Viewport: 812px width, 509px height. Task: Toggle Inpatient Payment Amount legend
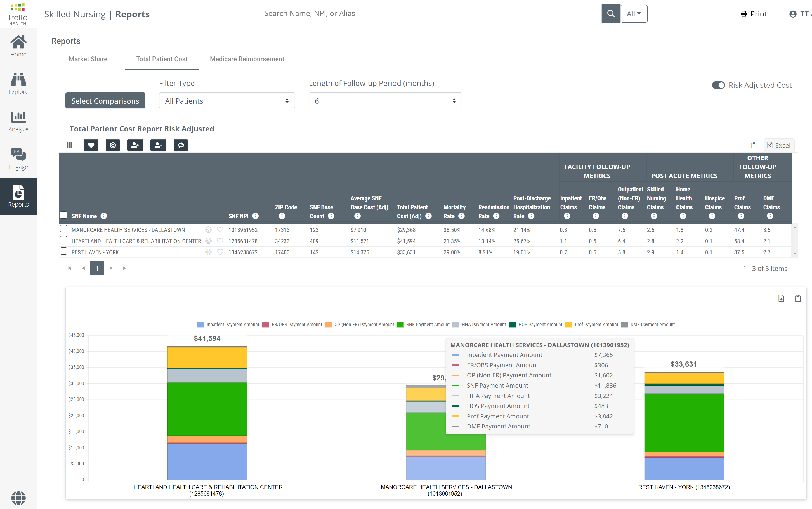[x=228, y=325]
